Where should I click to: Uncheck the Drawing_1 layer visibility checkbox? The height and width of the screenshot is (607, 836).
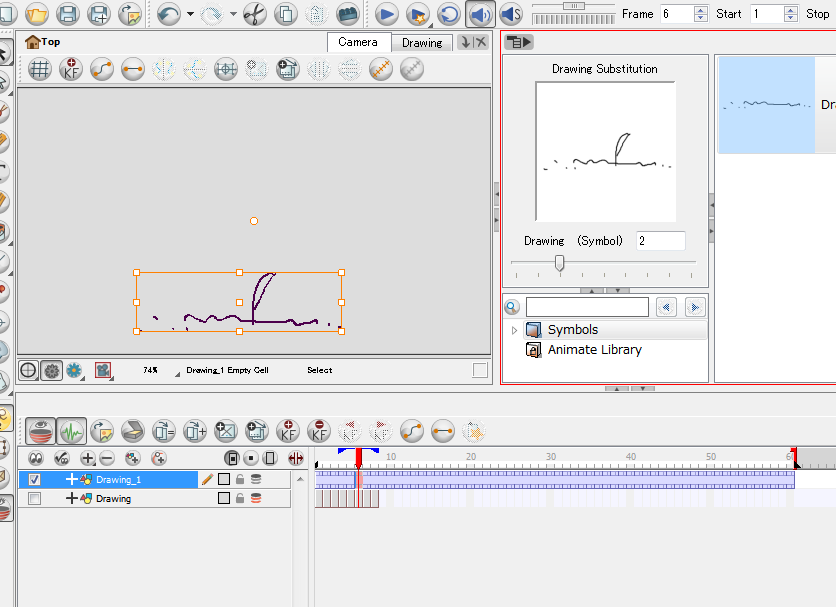tap(34, 480)
